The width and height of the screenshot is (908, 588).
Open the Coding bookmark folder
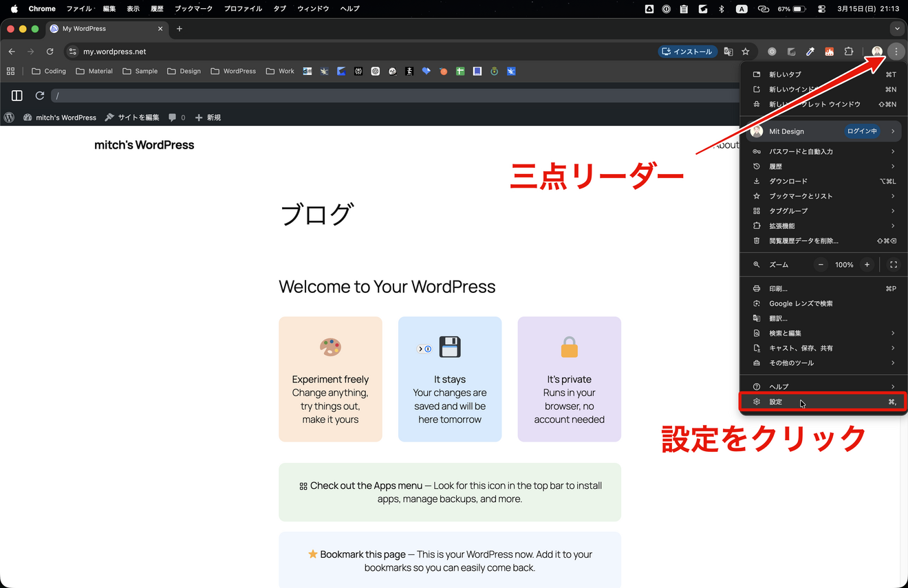[x=49, y=71]
